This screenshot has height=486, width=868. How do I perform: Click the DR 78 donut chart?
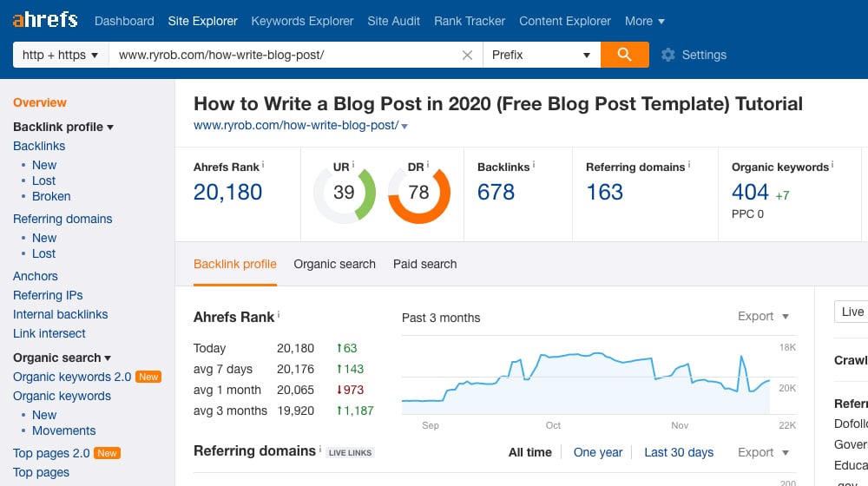point(418,192)
